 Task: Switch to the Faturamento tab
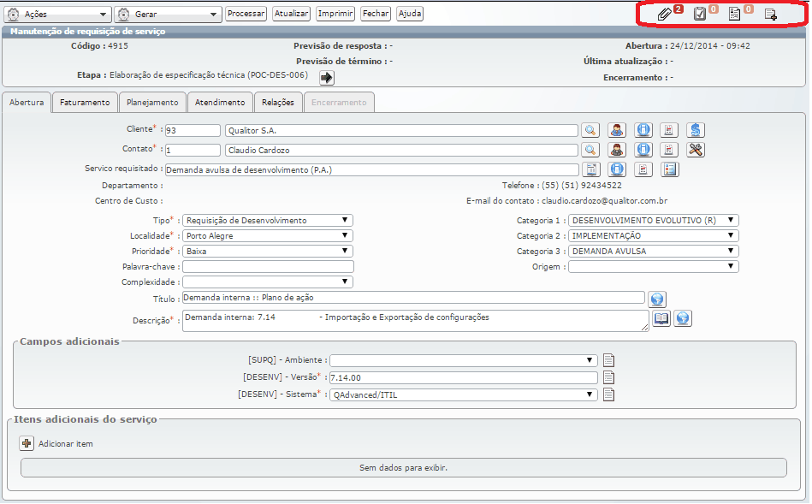(x=85, y=103)
